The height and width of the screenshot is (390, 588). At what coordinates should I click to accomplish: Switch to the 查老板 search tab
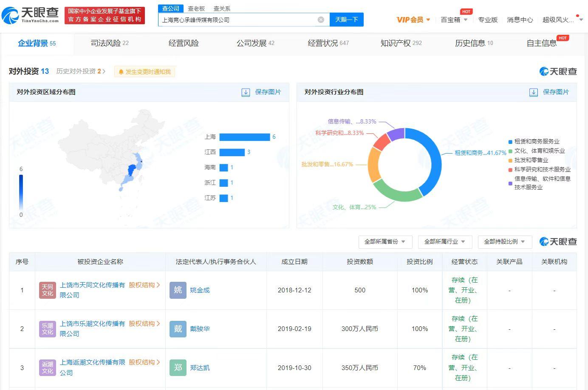tap(196, 8)
